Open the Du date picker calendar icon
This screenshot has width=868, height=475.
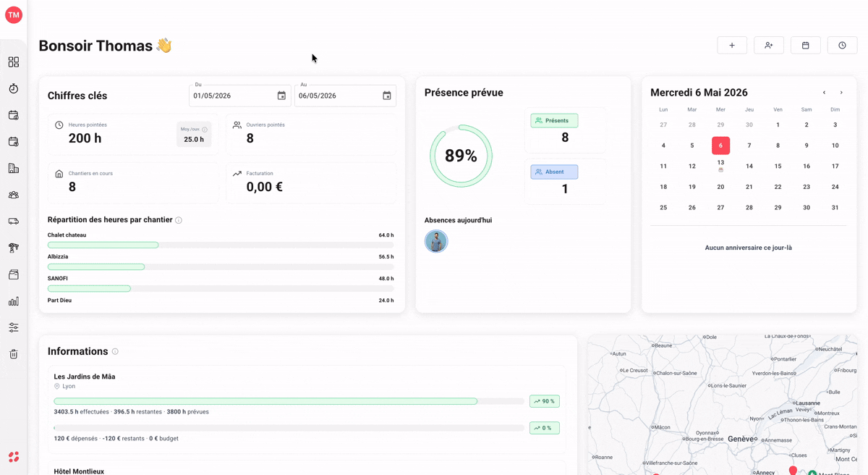281,96
